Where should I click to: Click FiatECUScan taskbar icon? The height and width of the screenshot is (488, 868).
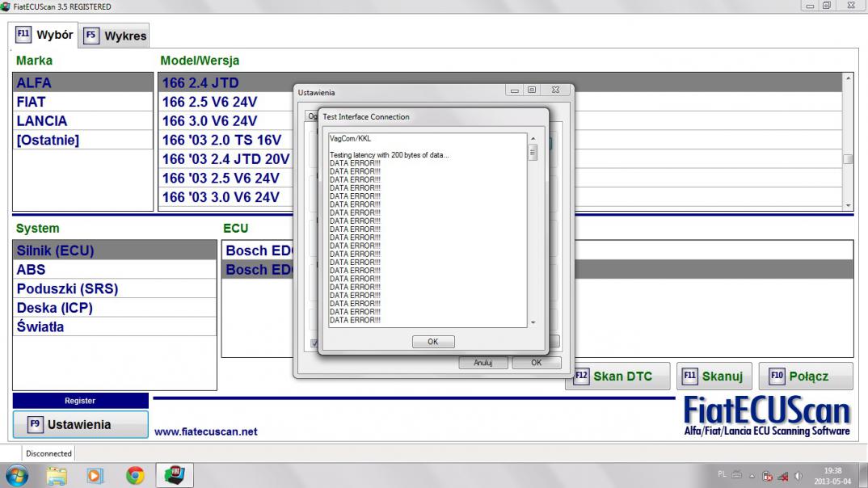click(175, 476)
